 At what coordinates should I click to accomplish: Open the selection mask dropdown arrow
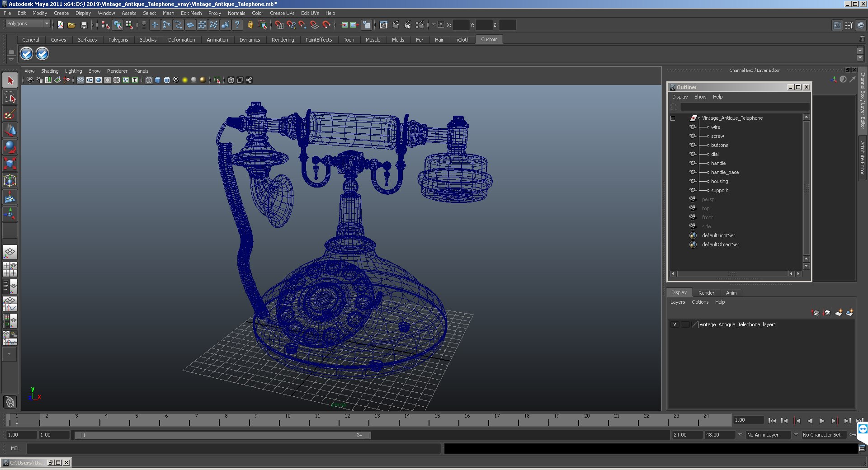point(144,25)
